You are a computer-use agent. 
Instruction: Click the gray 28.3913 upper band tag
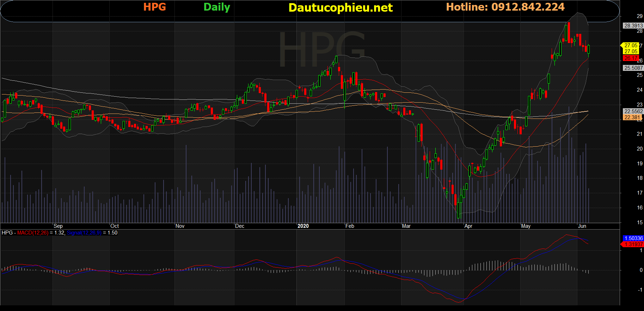pos(633,26)
